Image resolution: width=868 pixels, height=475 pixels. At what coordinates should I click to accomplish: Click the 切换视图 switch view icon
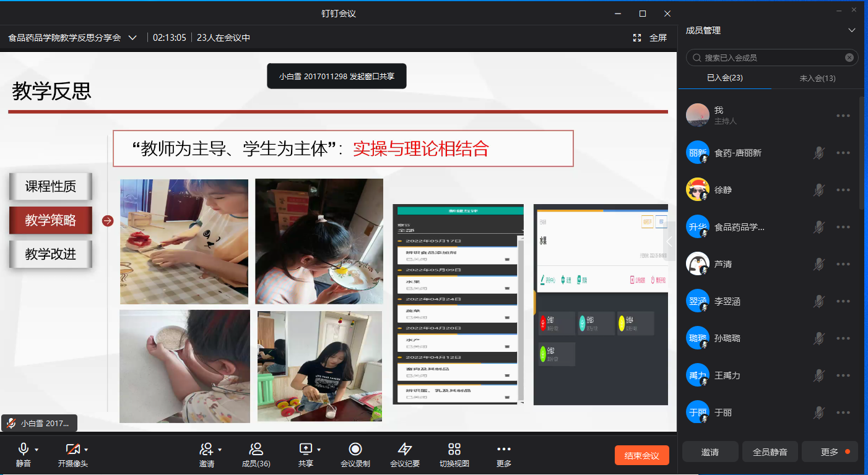click(x=454, y=449)
